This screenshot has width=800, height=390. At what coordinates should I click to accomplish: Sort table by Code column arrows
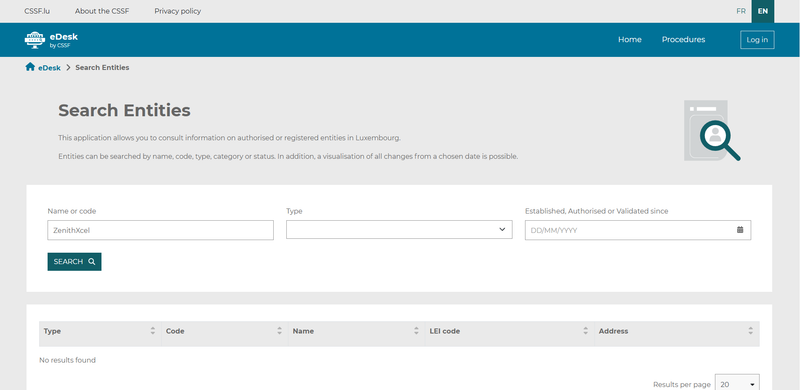pyautogui.click(x=279, y=331)
